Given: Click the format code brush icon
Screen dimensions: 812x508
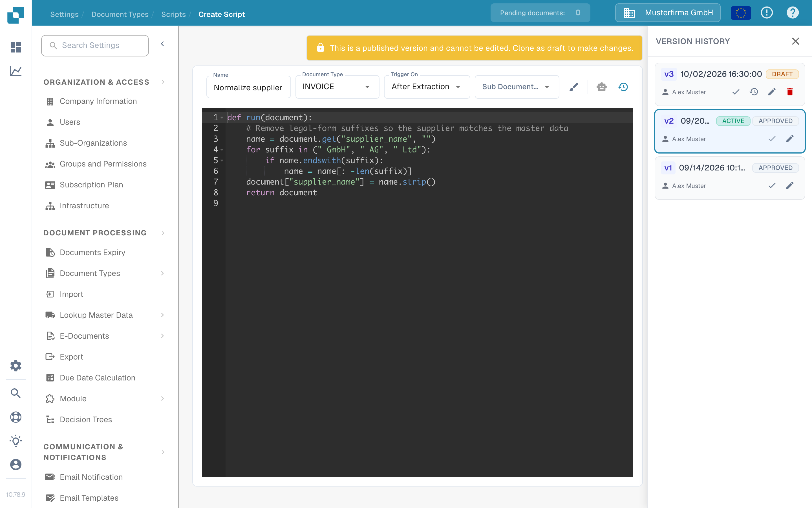Looking at the screenshot, I should click(x=574, y=87).
